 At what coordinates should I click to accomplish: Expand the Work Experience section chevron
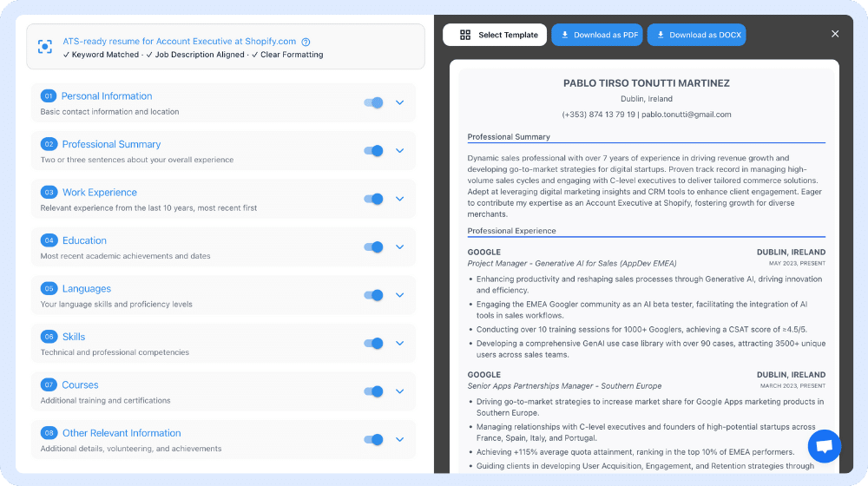[x=400, y=199]
